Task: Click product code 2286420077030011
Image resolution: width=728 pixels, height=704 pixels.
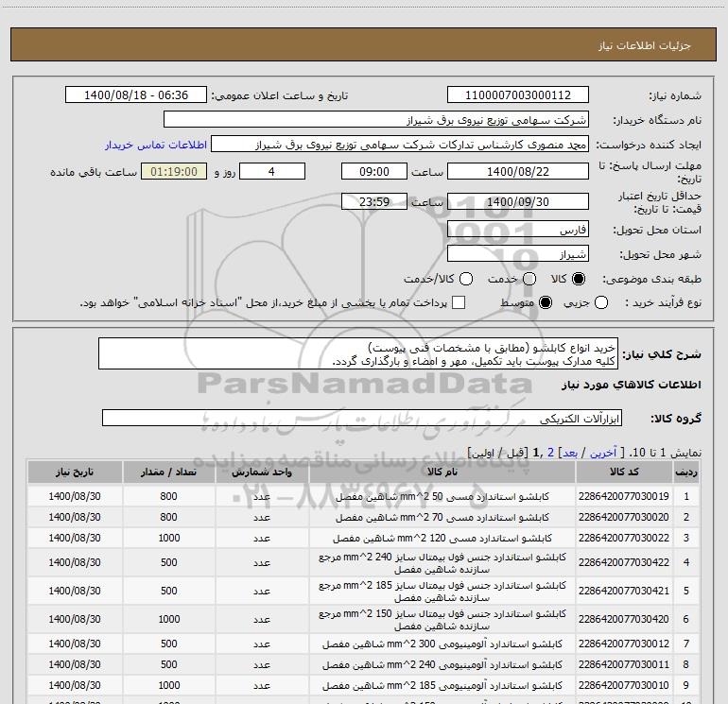Action: click(624, 664)
